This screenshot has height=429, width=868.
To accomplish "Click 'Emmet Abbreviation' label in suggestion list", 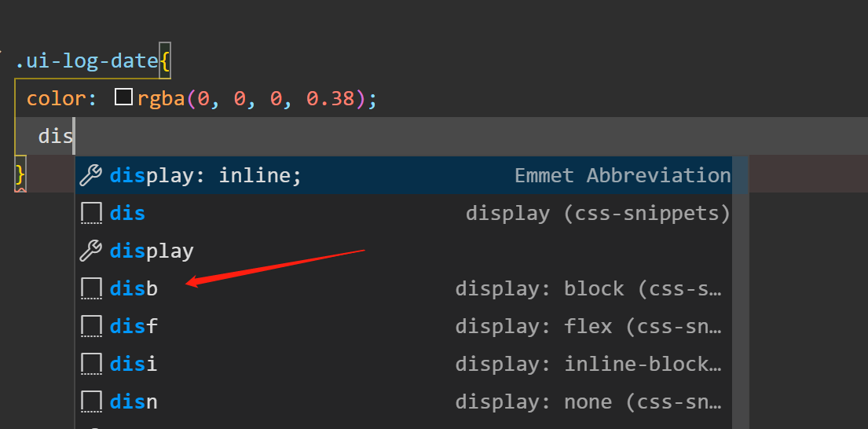I will (x=623, y=175).
